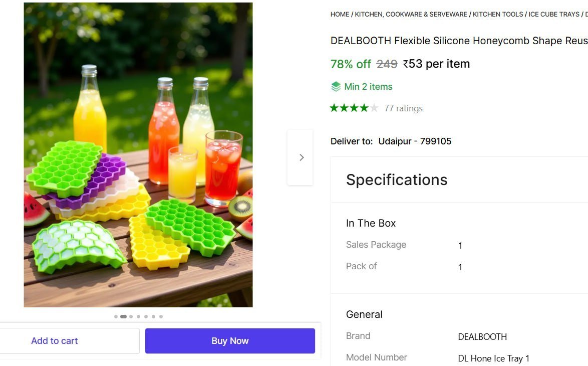This screenshot has width=588, height=366.
Task: Open the ICE CUBE TRAYS category link
Action: click(x=553, y=14)
